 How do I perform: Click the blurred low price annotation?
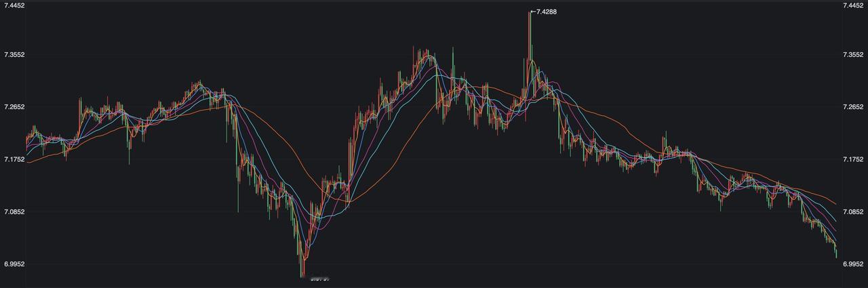[319, 277]
